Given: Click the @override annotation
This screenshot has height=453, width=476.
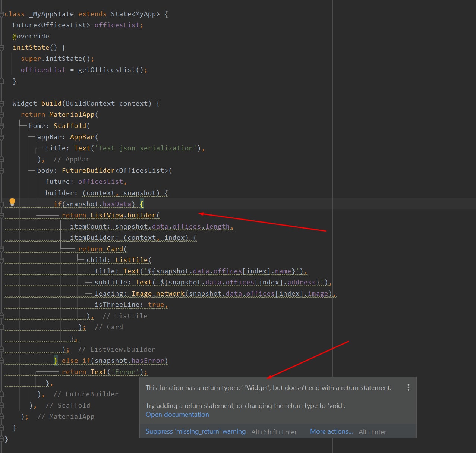Looking at the screenshot, I should click(31, 36).
